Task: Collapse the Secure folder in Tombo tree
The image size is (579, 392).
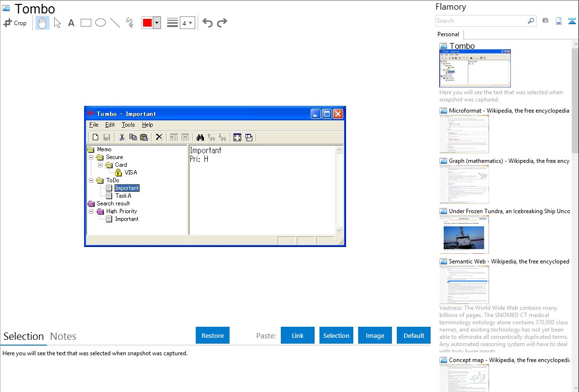Action: pos(91,158)
